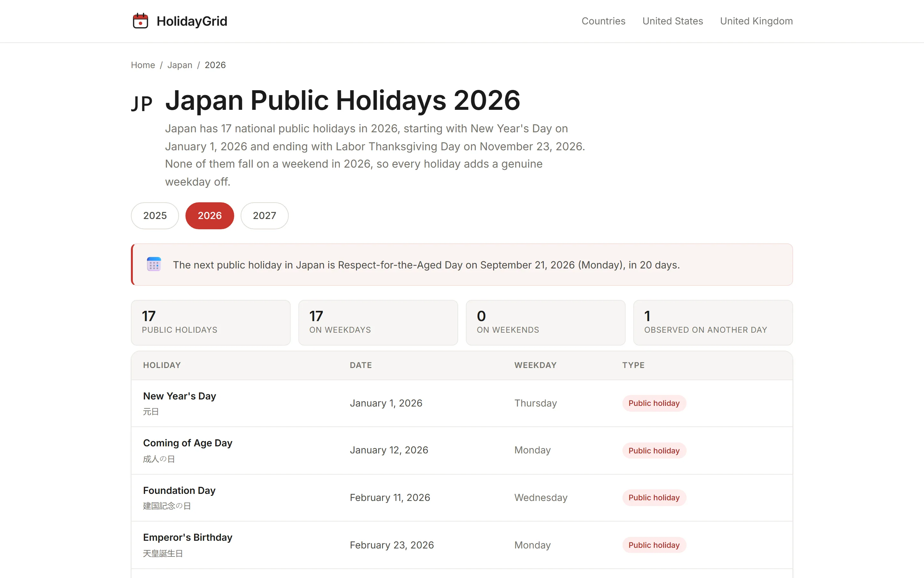Viewport: 924px width, 578px height.
Task: Go to United States in top navigation
Action: 672,21
